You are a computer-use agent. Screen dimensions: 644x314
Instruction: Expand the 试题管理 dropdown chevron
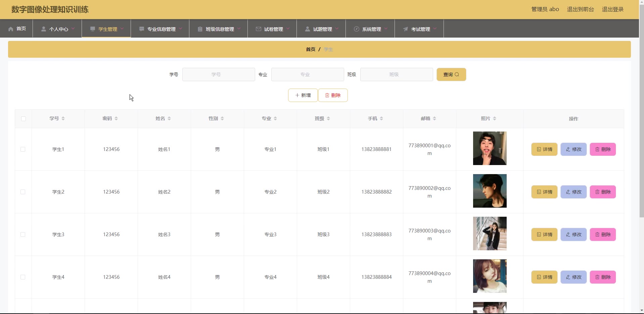(x=337, y=29)
